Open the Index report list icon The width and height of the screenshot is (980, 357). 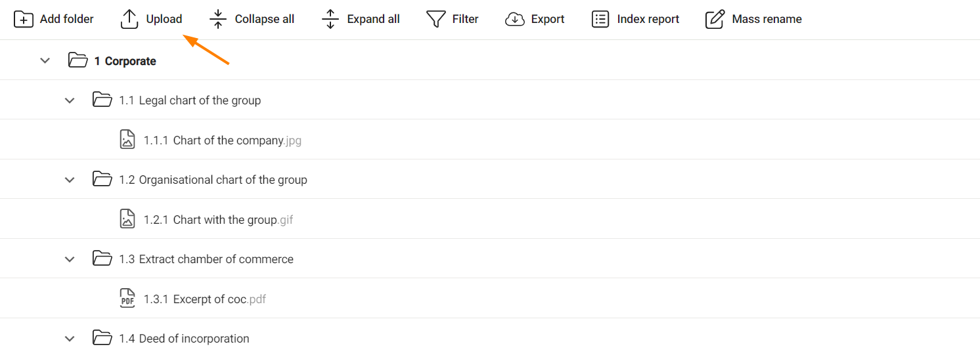[x=600, y=20]
